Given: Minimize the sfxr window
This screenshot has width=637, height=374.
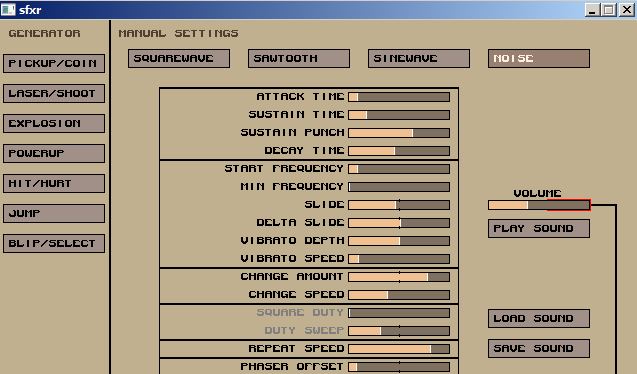Looking at the screenshot, I should [x=592, y=10].
